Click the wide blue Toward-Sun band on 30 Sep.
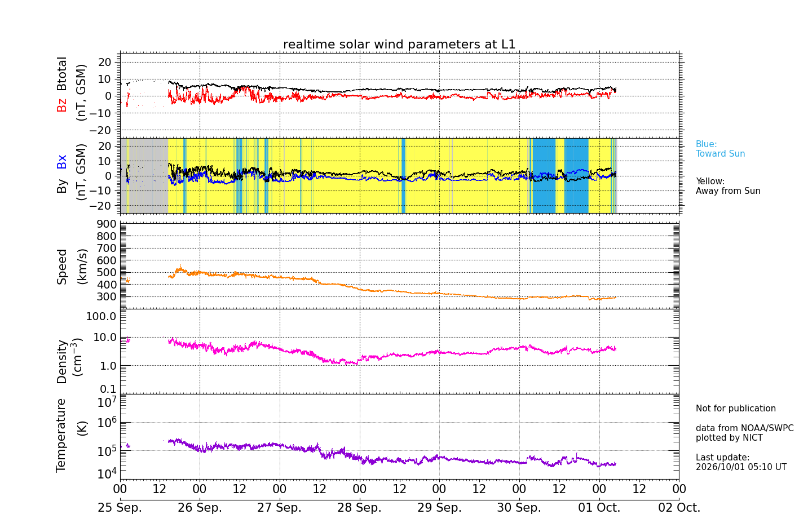Screen dimensions: 799x532 [x=544, y=175]
